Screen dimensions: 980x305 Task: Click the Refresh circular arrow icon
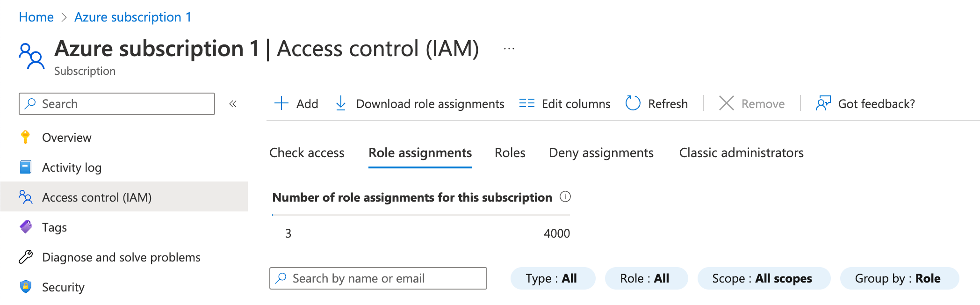(633, 103)
